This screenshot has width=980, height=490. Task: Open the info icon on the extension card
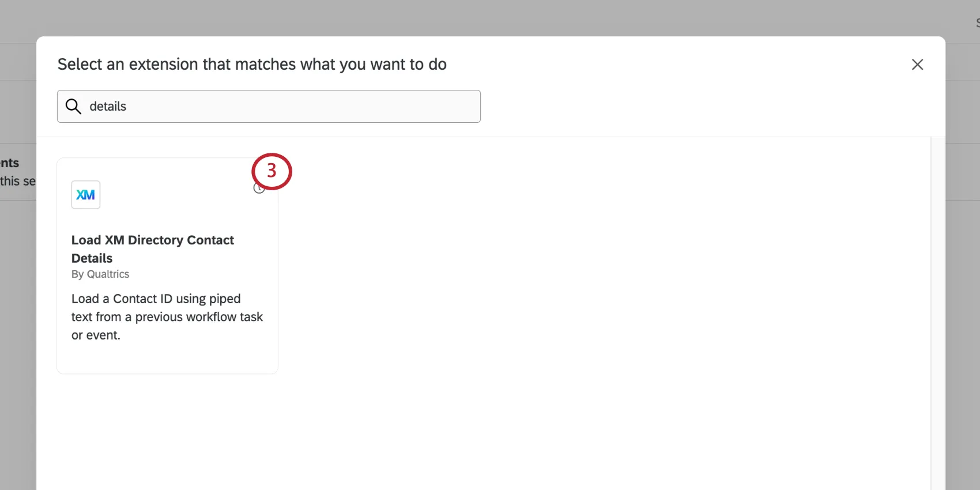tap(259, 187)
